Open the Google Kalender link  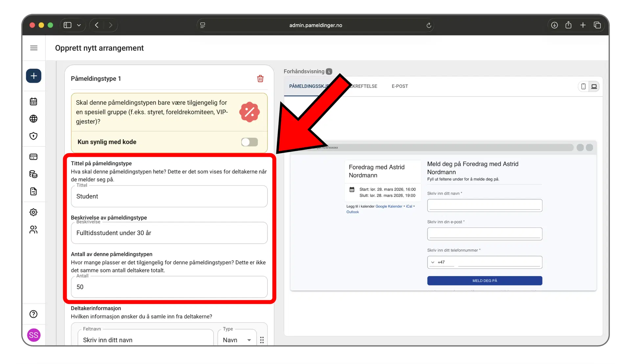[x=388, y=206]
